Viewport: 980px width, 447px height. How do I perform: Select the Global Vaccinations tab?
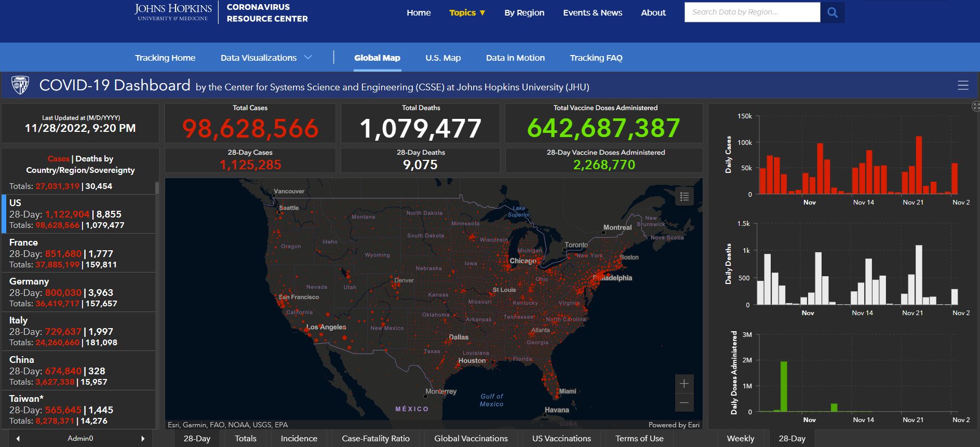(471, 439)
